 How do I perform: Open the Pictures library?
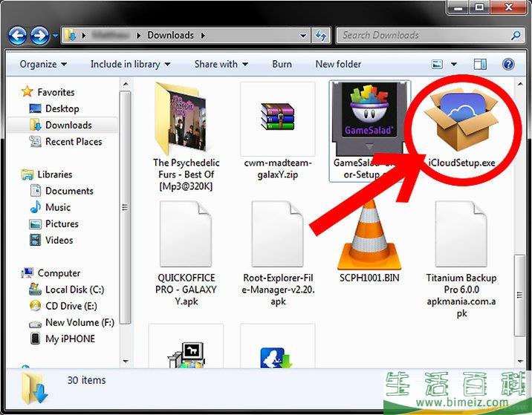62,223
